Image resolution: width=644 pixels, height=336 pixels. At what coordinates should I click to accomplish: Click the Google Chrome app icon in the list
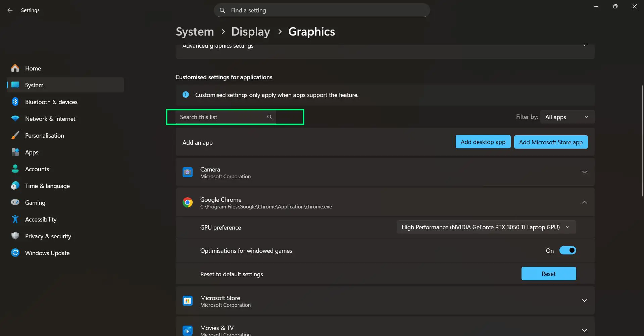click(x=188, y=202)
